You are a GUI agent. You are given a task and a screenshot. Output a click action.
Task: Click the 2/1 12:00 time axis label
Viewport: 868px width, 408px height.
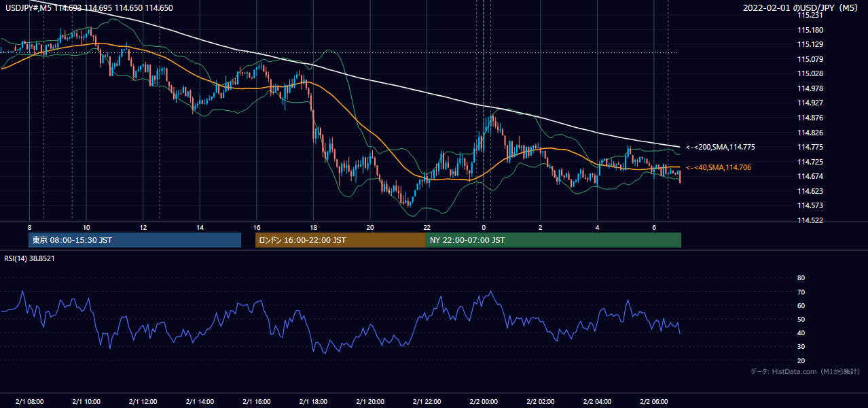pyautogui.click(x=143, y=401)
